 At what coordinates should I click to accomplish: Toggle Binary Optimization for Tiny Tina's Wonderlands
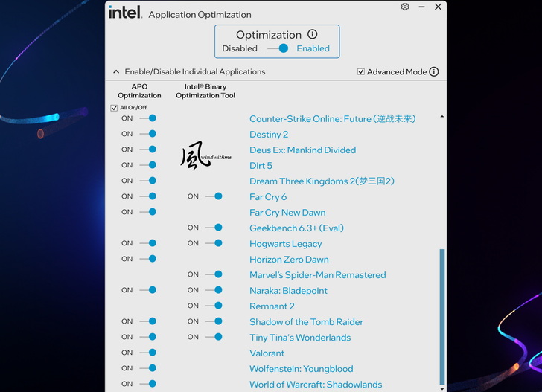[214, 337]
